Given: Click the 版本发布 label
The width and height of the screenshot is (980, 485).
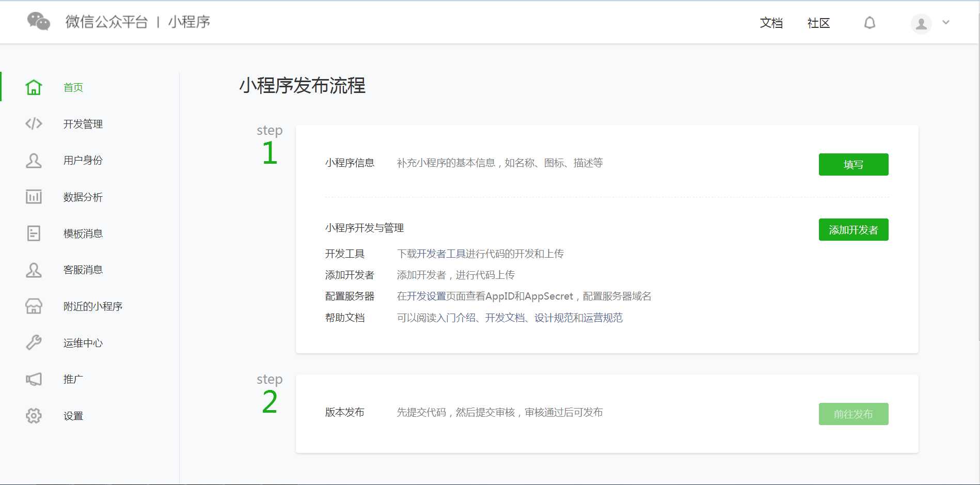Looking at the screenshot, I should pos(345,412).
